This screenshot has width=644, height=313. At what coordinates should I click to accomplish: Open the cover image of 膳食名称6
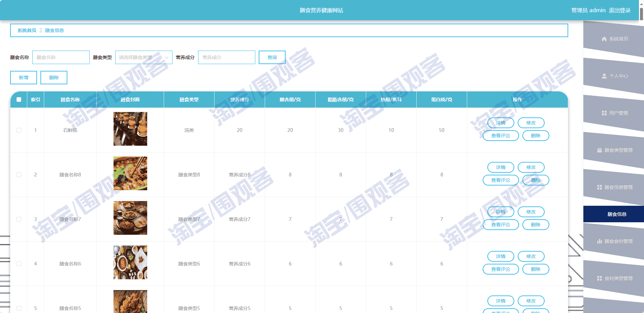point(130,262)
